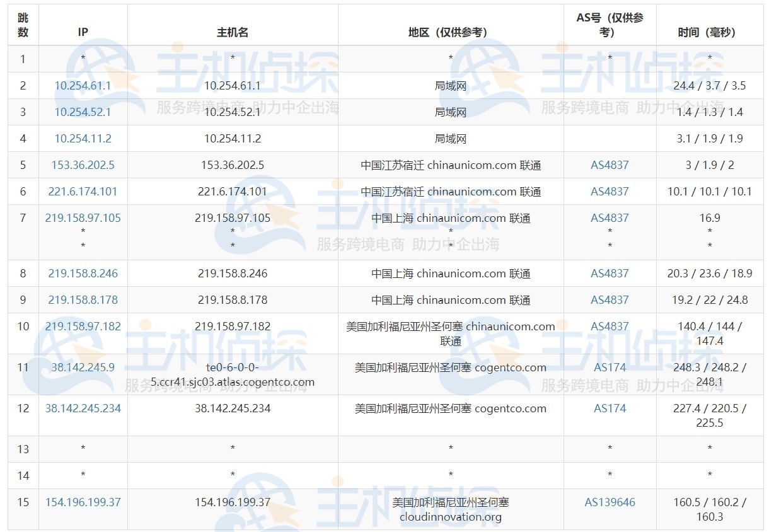Click AS4837 link in hop 5 row
The image size is (769, 532).
pyautogui.click(x=610, y=165)
